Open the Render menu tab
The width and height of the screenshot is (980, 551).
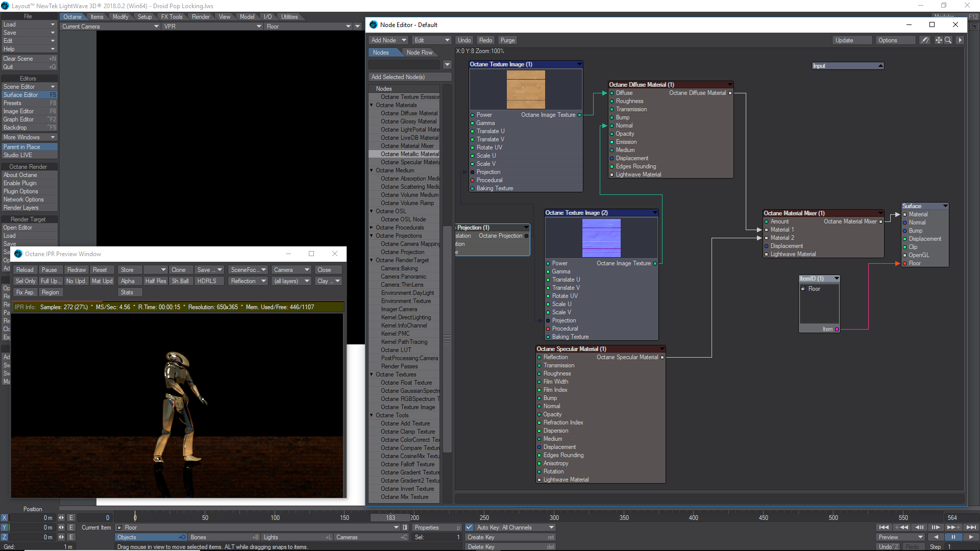click(201, 17)
